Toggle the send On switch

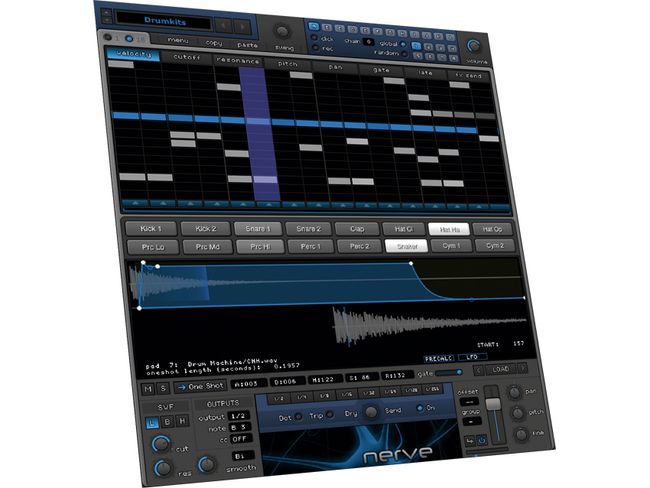[420, 408]
